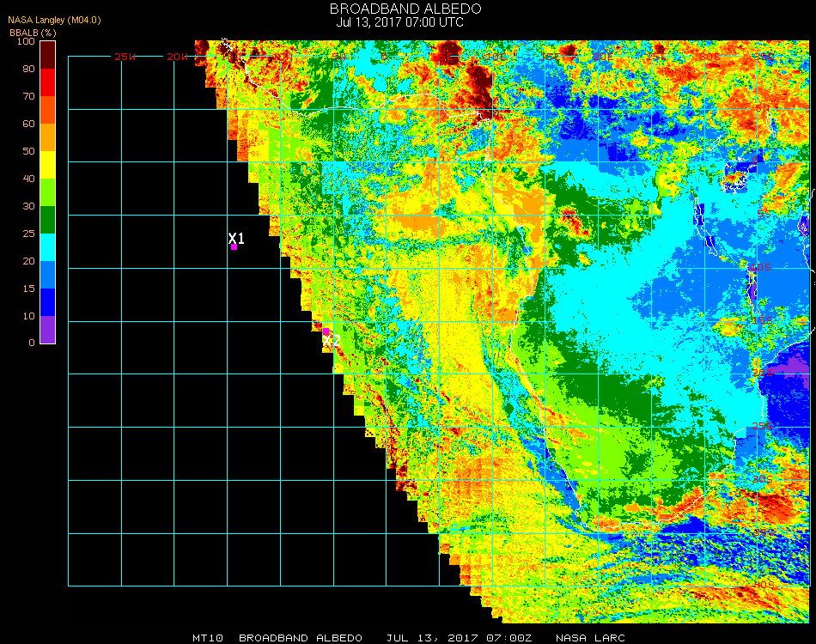This screenshot has width=816, height=644.
Task: Click the '0' tick label under colorbar
Action: click(x=32, y=343)
